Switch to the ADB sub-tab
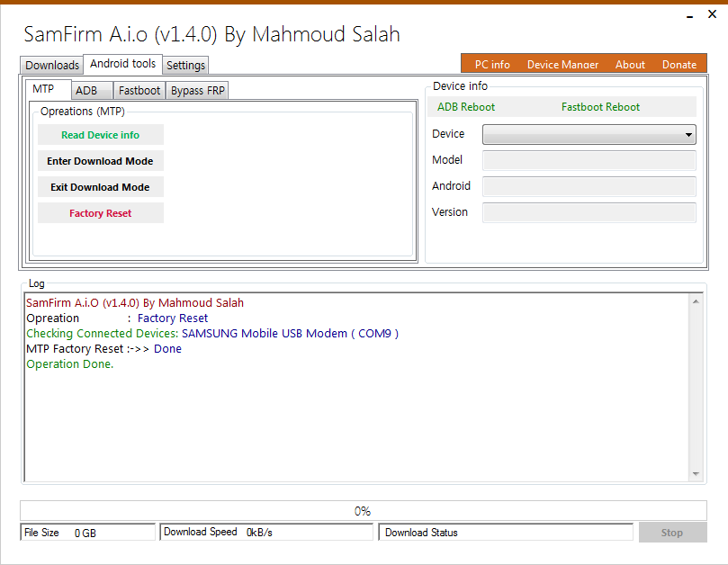Screen dimensions: 728x565 coord(91,90)
